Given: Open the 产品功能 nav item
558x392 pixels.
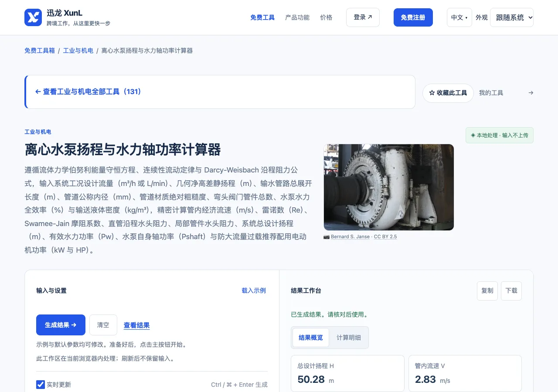Looking at the screenshot, I should pyautogui.click(x=297, y=17).
